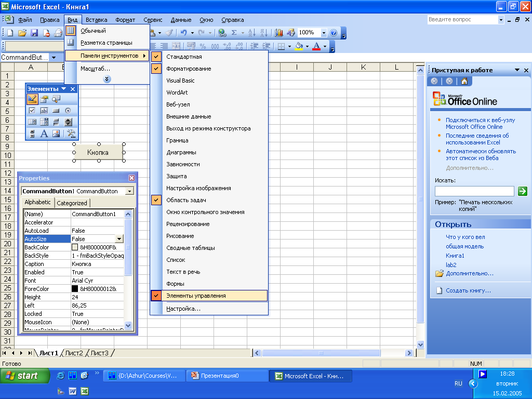Click Save diskette toolbar icon

point(34,33)
